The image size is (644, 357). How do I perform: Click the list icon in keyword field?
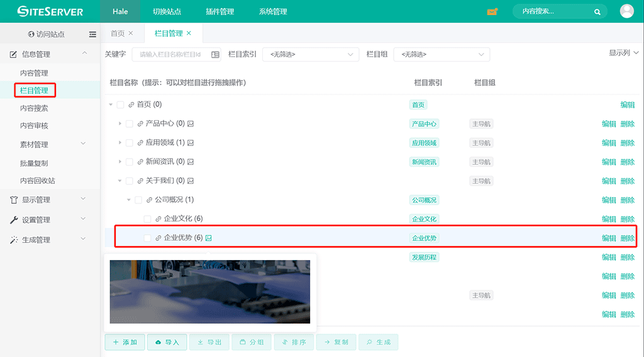tap(215, 55)
